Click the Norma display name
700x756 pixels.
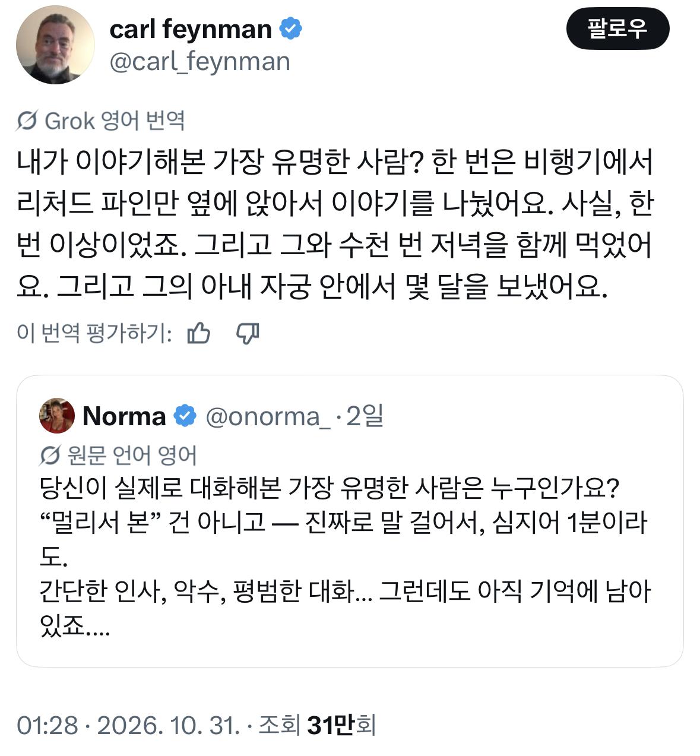click(124, 416)
